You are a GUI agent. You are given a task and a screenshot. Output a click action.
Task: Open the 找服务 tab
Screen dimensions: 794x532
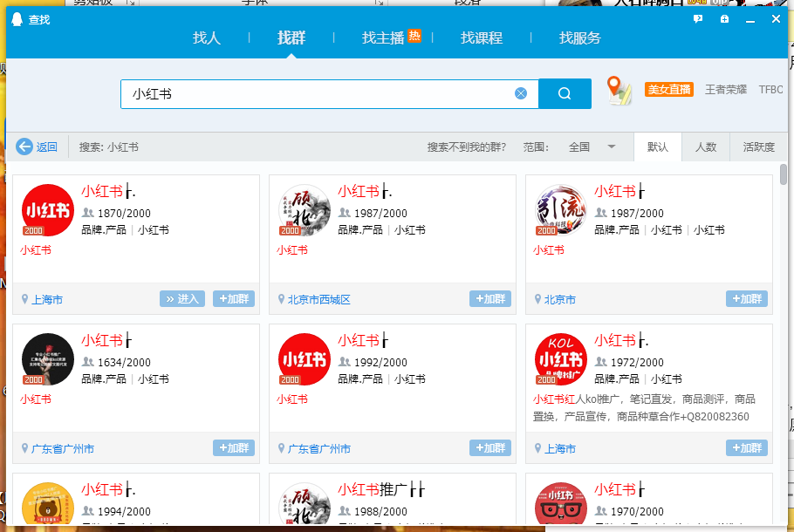click(x=580, y=38)
